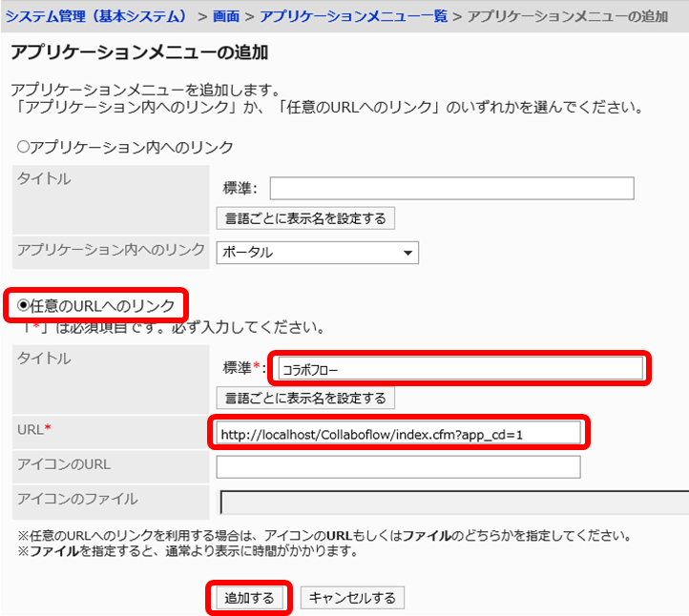Click URL field with localhost Collaboflow address

[x=398, y=433]
